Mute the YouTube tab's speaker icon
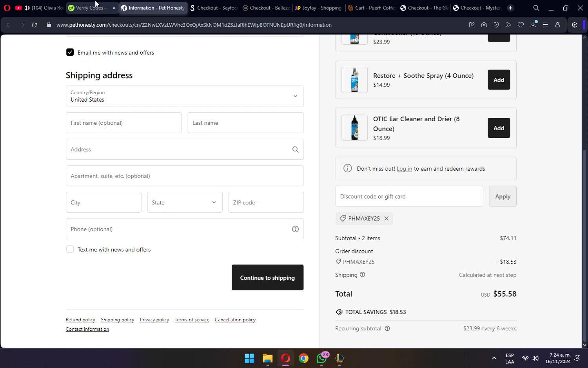588x368 pixels. (x=27, y=8)
